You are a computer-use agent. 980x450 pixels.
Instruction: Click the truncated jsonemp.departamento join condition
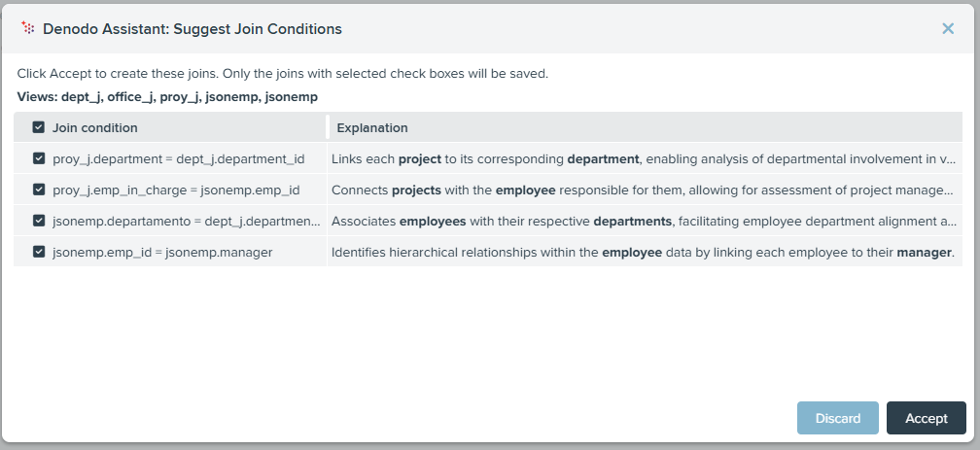pyautogui.click(x=187, y=222)
